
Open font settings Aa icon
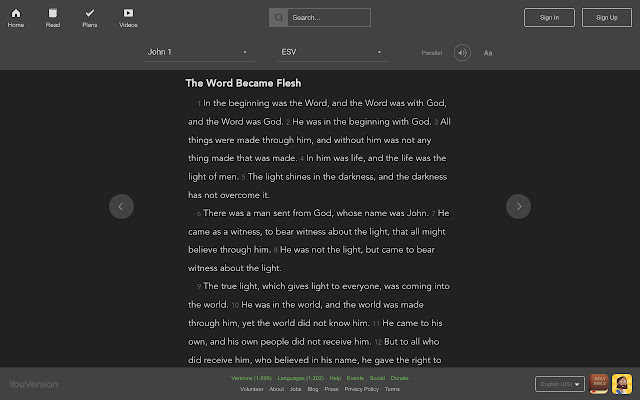488,53
